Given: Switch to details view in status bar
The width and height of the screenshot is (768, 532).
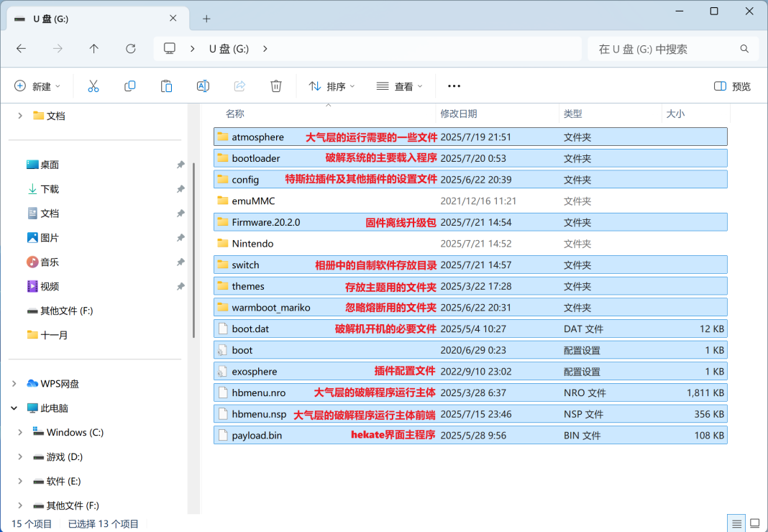Looking at the screenshot, I should coord(735,523).
